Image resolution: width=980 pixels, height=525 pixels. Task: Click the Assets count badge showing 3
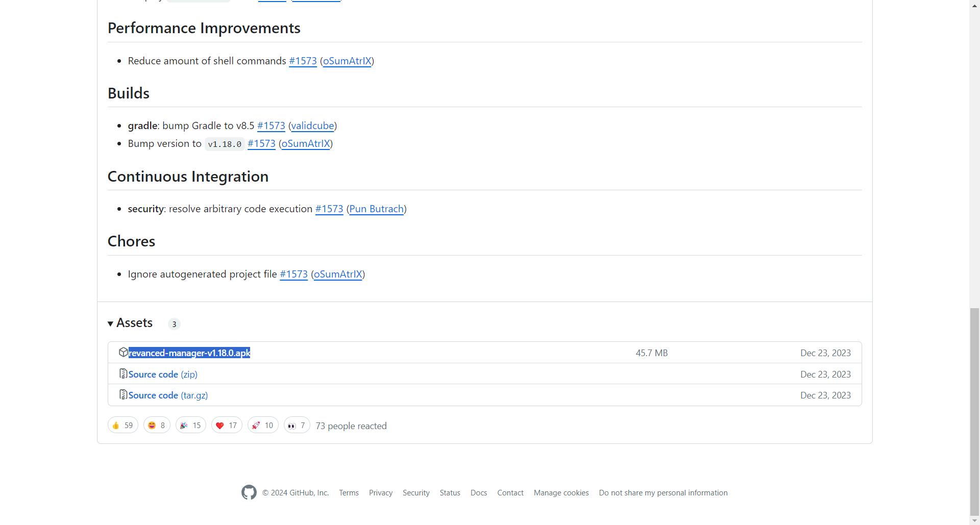(174, 324)
